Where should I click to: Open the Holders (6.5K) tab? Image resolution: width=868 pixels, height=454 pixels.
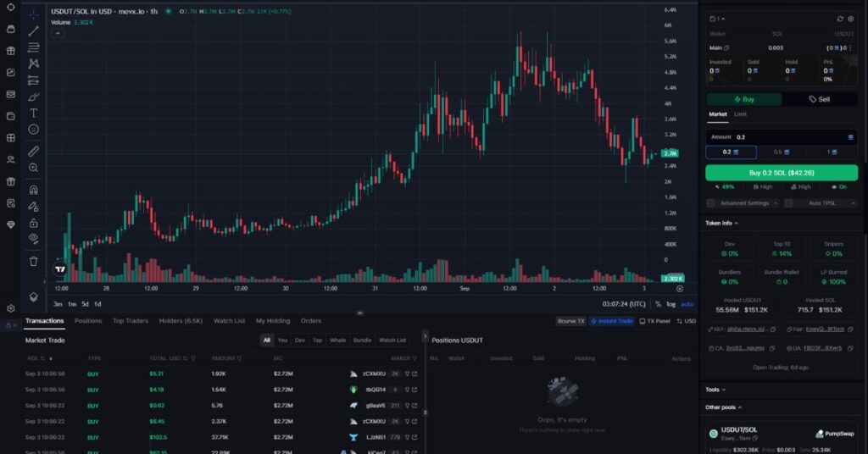(x=181, y=321)
